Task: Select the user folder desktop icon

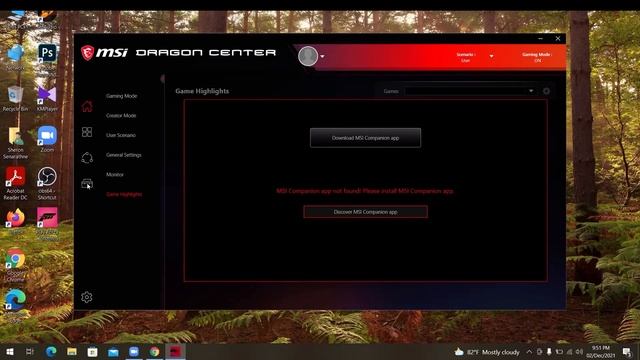Action: click(16, 142)
